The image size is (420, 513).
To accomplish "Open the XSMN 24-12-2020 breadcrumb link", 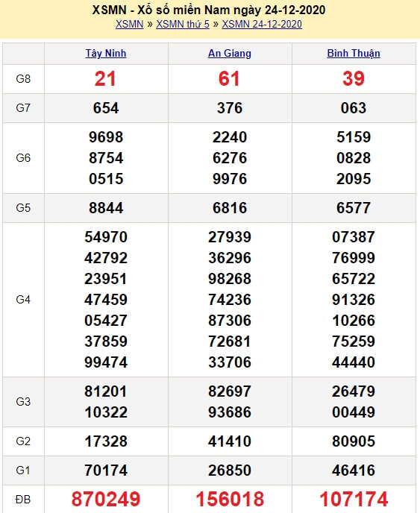I will coord(262,24).
